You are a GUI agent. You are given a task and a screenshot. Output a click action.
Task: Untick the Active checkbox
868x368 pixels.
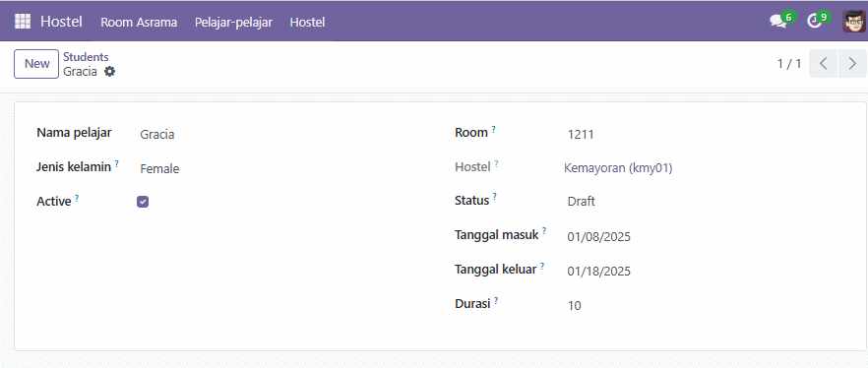(143, 202)
